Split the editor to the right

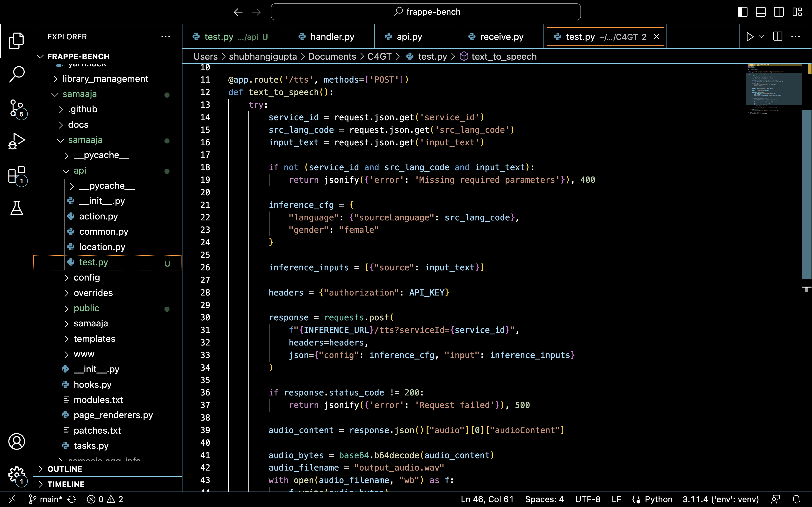pos(777,36)
